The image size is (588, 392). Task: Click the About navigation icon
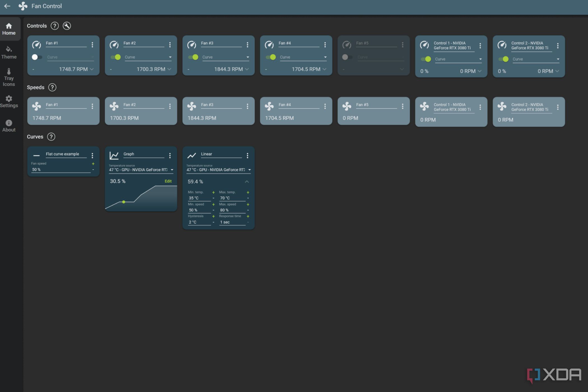pyautogui.click(x=9, y=126)
